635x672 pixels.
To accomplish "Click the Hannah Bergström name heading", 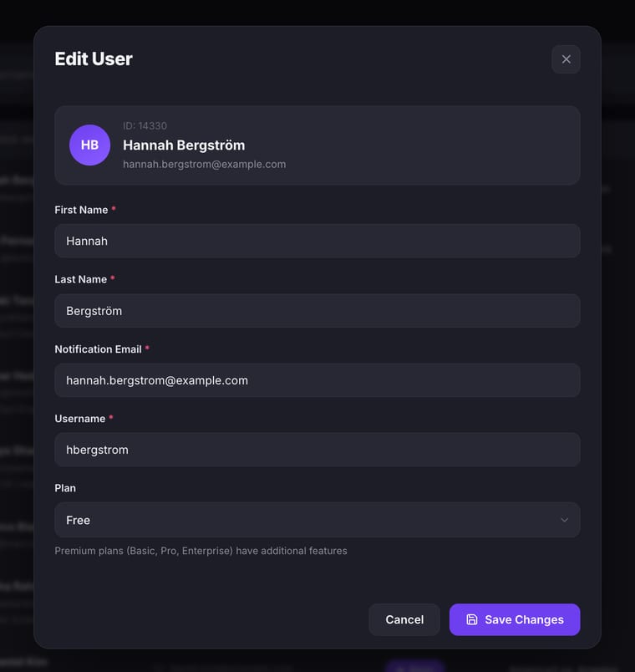I will tap(184, 145).
